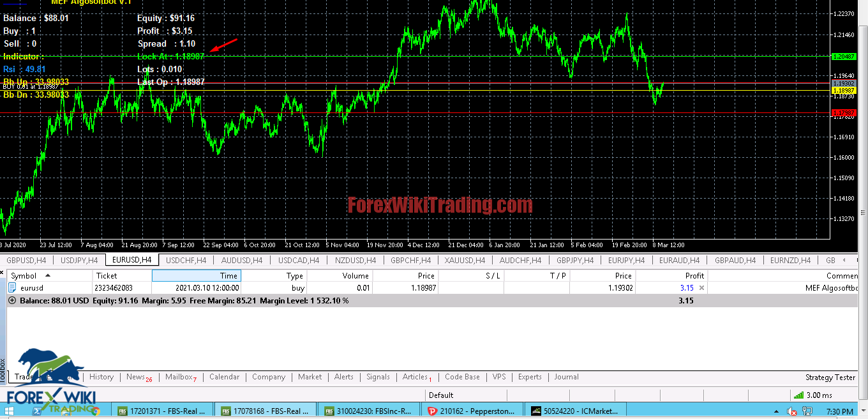This screenshot has width=868, height=419.
Task: Click the 7:30 PM taskbar clock
Action: [x=839, y=412]
